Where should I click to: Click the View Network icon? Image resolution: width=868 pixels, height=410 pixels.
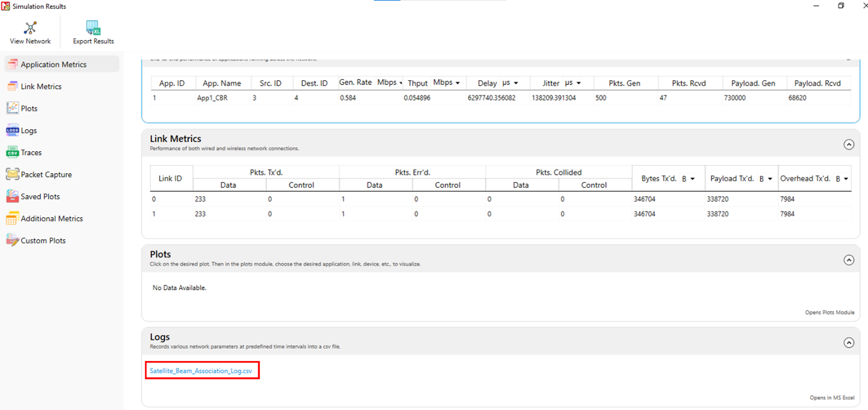[x=30, y=28]
